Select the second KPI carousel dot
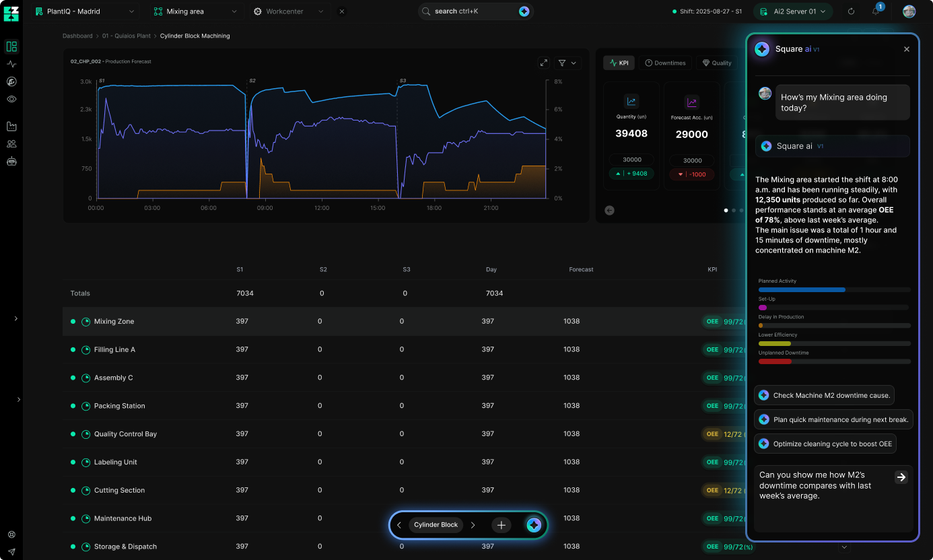933x560 pixels. click(x=734, y=210)
